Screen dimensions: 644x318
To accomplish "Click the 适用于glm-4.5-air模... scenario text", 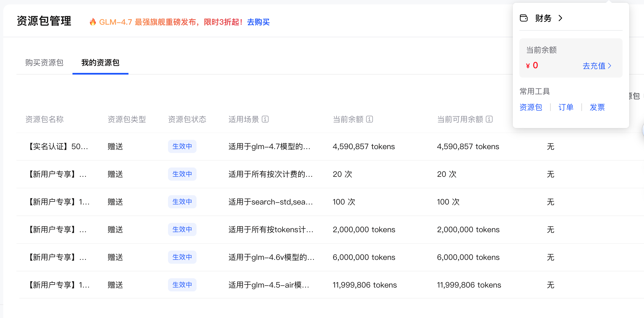I will coord(268,285).
